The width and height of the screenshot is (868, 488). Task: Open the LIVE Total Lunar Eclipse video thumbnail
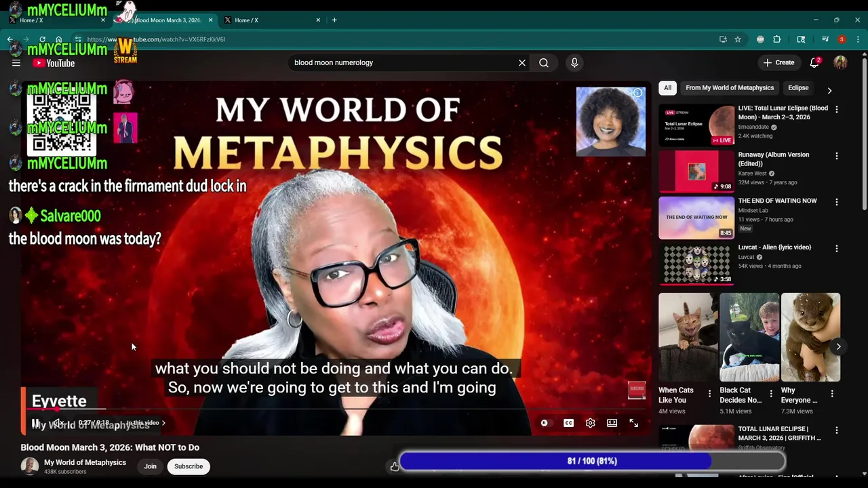tap(696, 125)
